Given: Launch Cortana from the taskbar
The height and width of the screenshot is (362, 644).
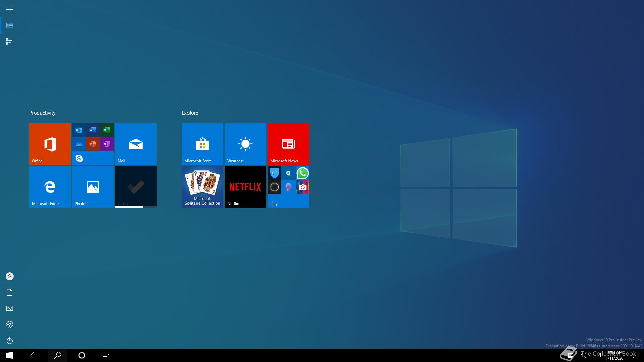Looking at the screenshot, I should coord(82,355).
